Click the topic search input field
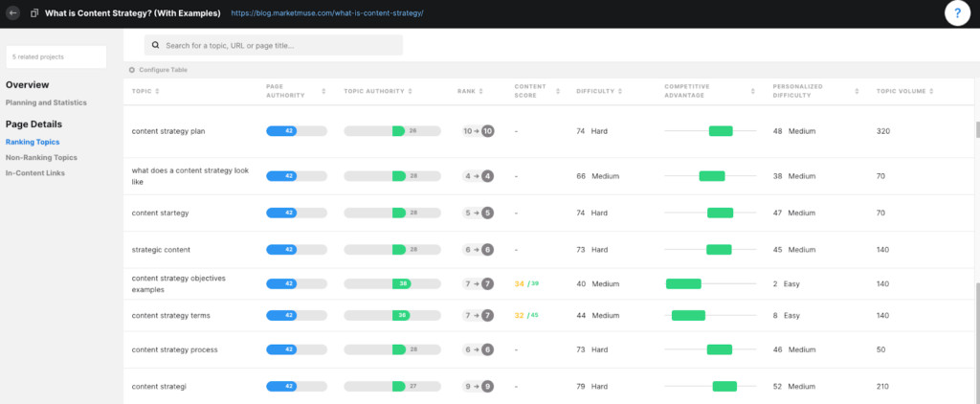Screen dimensions: 980x404 tap(278, 45)
